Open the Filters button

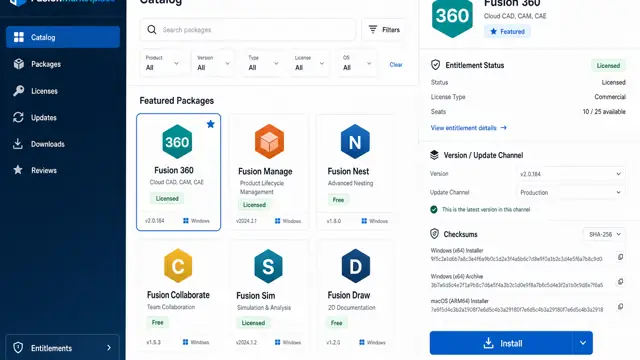(x=384, y=29)
